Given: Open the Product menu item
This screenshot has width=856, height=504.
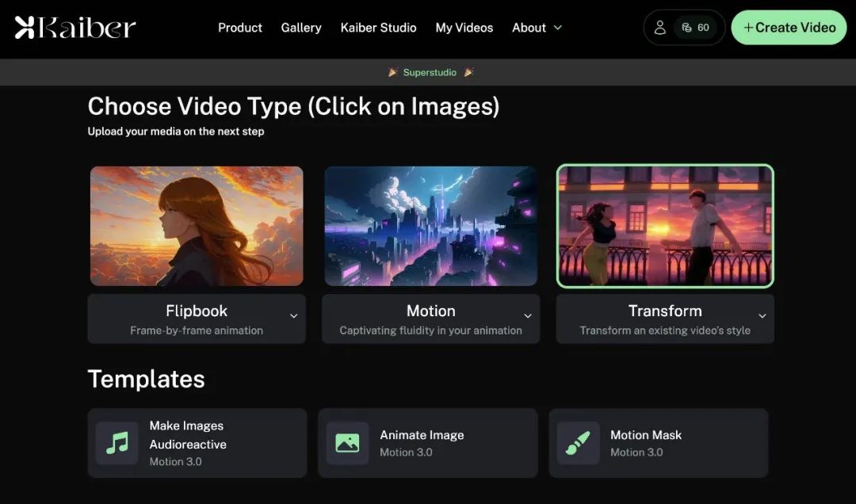Looking at the screenshot, I should pos(240,27).
